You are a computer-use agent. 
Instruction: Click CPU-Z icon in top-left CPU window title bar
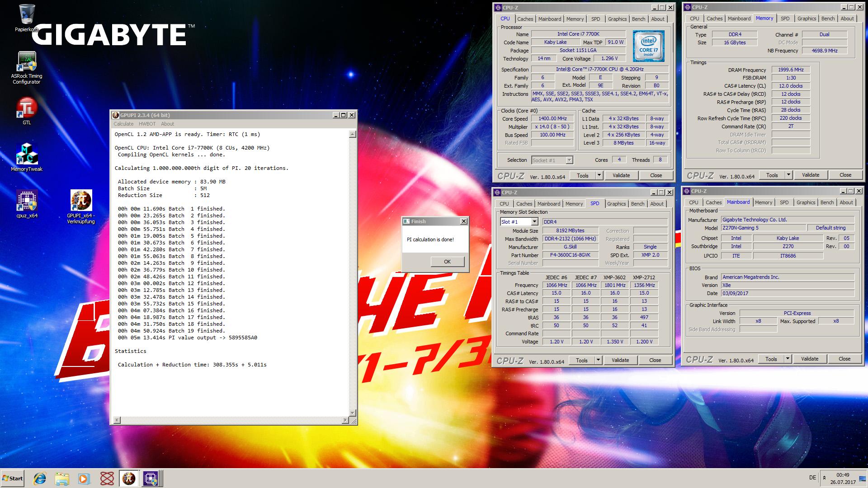pyautogui.click(x=498, y=8)
